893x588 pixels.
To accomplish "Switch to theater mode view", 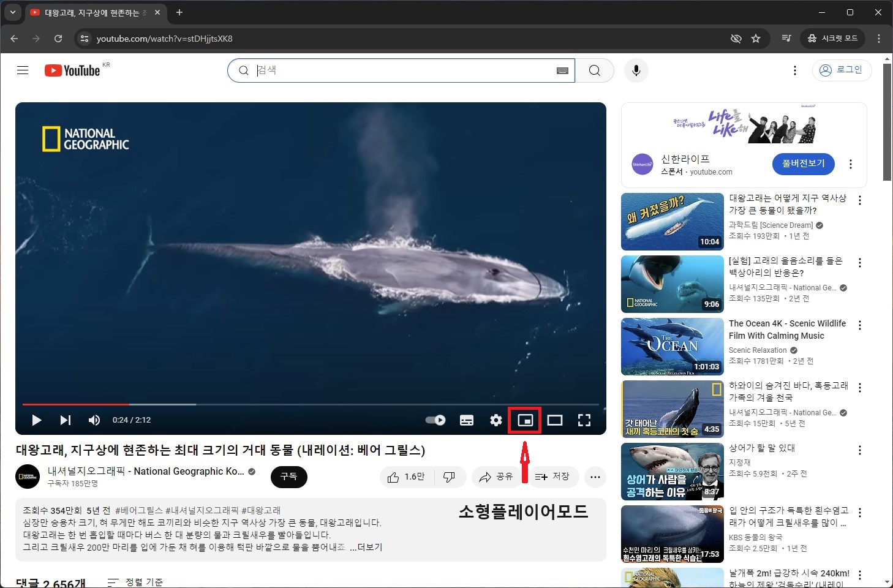I will 555,420.
